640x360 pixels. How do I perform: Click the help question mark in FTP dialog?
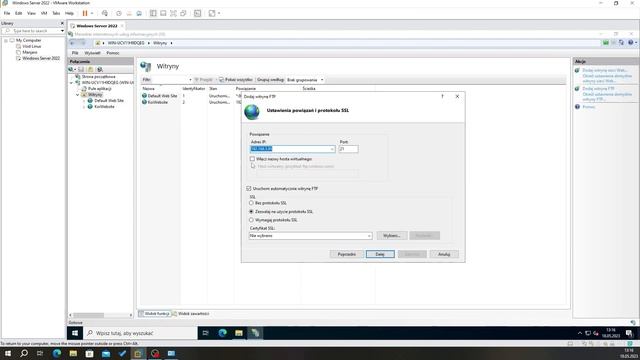coord(442,96)
